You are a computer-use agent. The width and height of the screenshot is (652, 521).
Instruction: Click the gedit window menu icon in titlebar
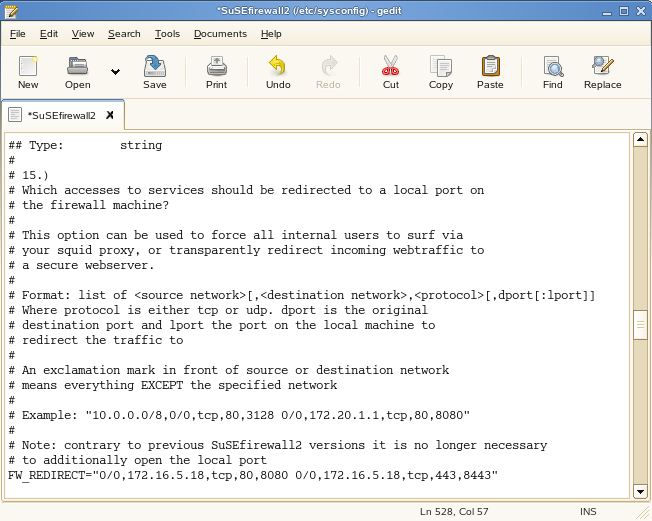tap(11, 11)
